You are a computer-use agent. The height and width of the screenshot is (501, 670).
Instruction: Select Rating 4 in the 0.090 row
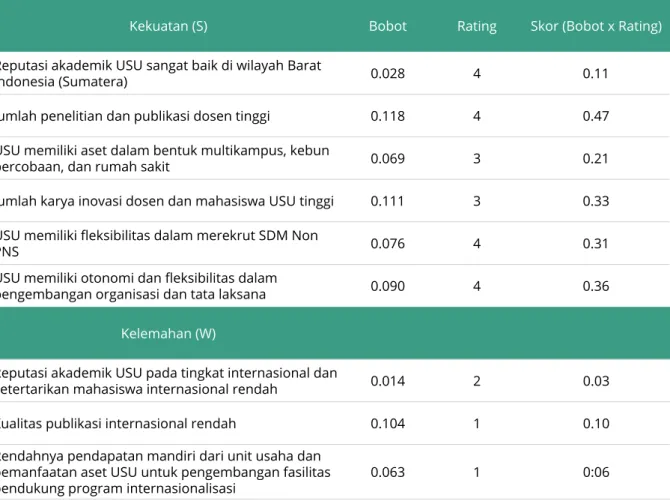click(x=477, y=286)
